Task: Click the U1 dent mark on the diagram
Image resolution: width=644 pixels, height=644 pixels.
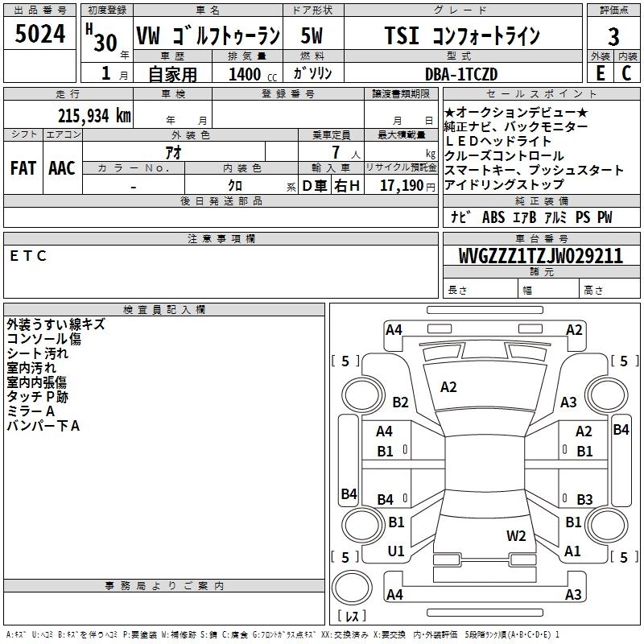Action: click(395, 551)
